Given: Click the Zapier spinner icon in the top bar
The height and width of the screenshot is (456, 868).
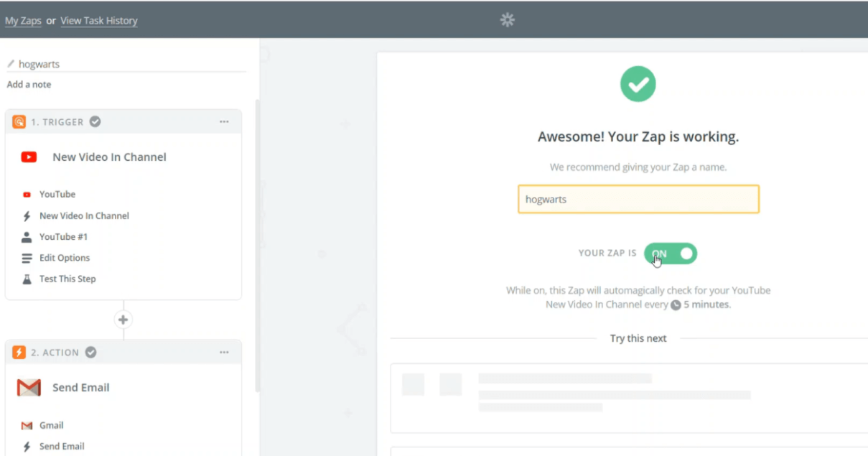Looking at the screenshot, I should click(508, 20).
